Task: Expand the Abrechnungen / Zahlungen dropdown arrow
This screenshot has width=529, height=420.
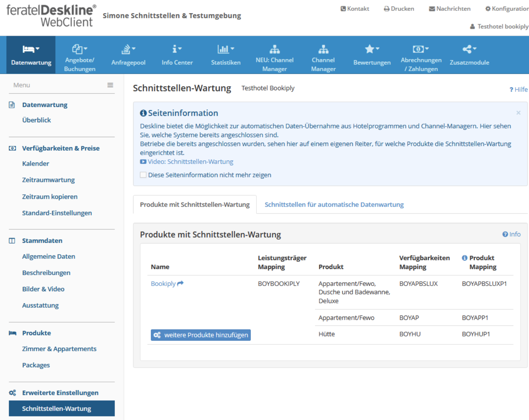Action: pyautogui.click(x=427, y=48)
